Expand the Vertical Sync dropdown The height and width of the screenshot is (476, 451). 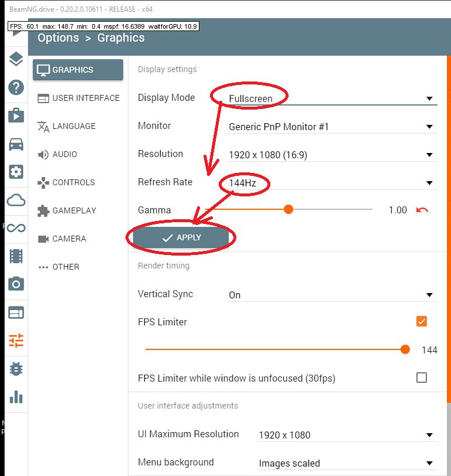[x=333, y=295]
